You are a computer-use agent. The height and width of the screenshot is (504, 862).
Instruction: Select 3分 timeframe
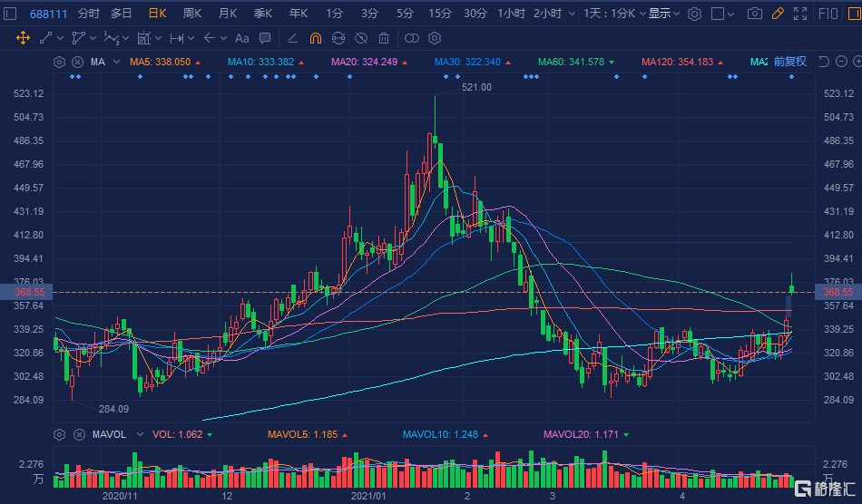[x=369, y=14]
